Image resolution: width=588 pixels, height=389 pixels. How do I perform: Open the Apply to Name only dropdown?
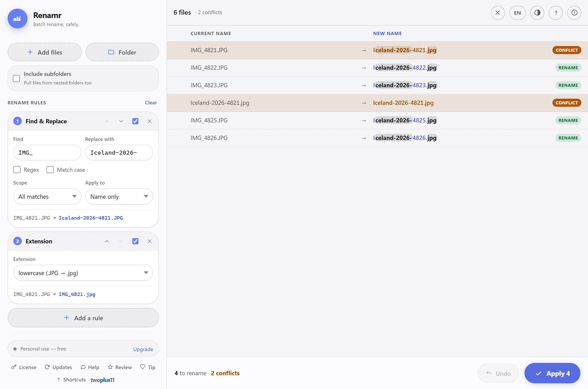tap(119, 196)
